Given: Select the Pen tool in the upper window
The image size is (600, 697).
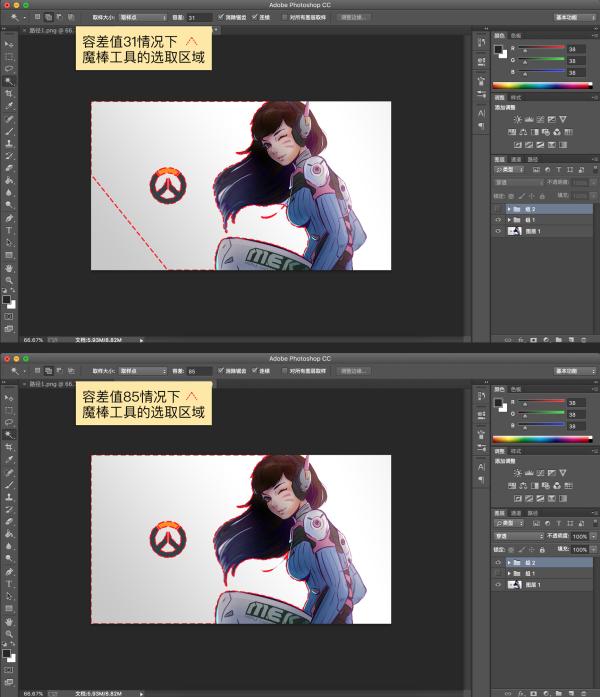Looking at the screenshot, I should coord(8,218).
